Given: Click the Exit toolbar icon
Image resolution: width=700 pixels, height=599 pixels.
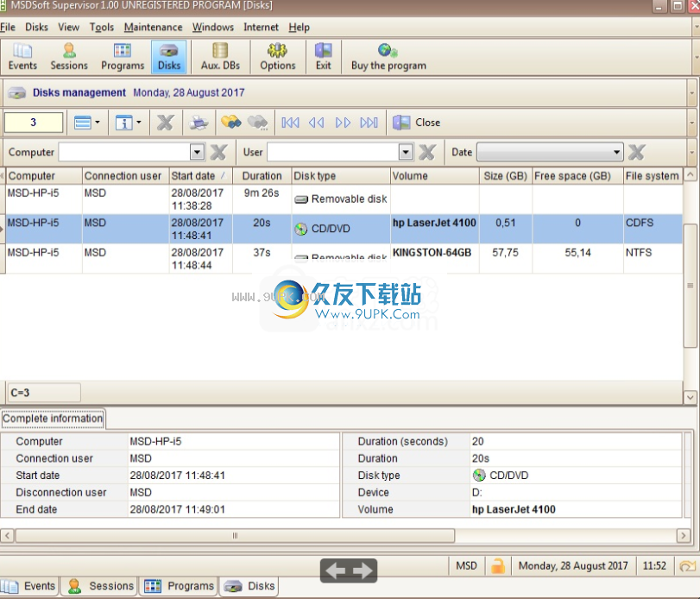Looking at the screenshot, I should (x=323, y=57).
